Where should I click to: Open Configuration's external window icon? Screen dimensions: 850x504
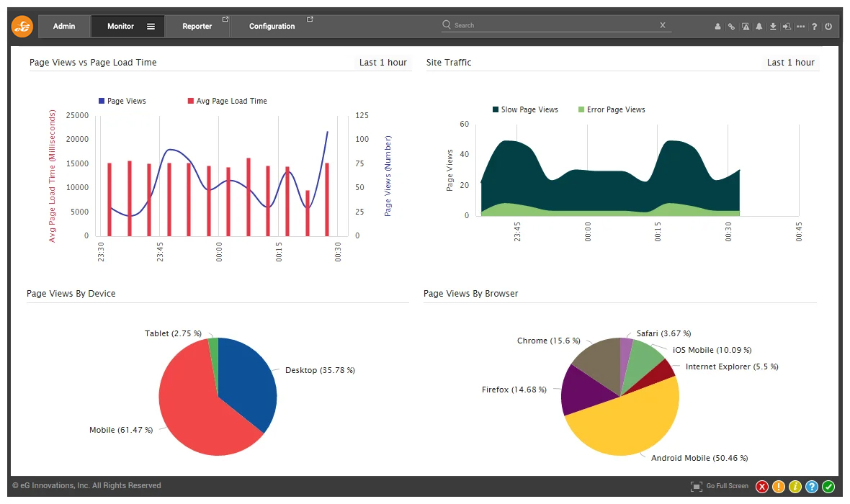pyautogui.click(x=310, y=19)
